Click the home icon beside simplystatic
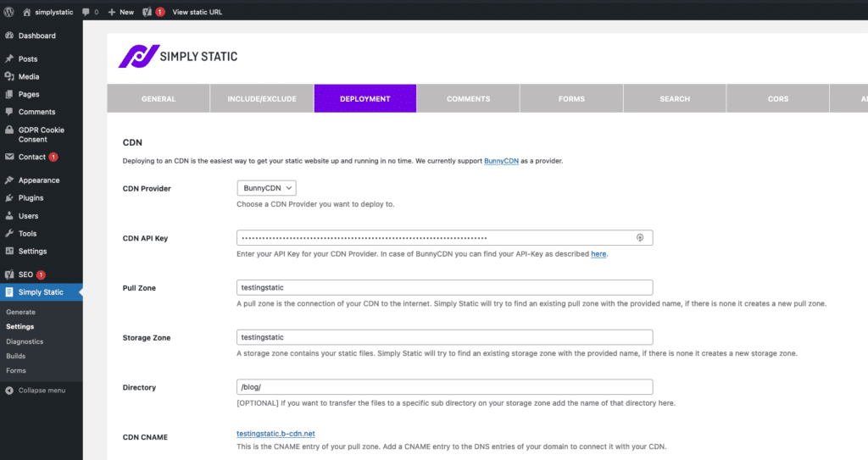This screenshot has width=868, height=460. pos(26,12)
